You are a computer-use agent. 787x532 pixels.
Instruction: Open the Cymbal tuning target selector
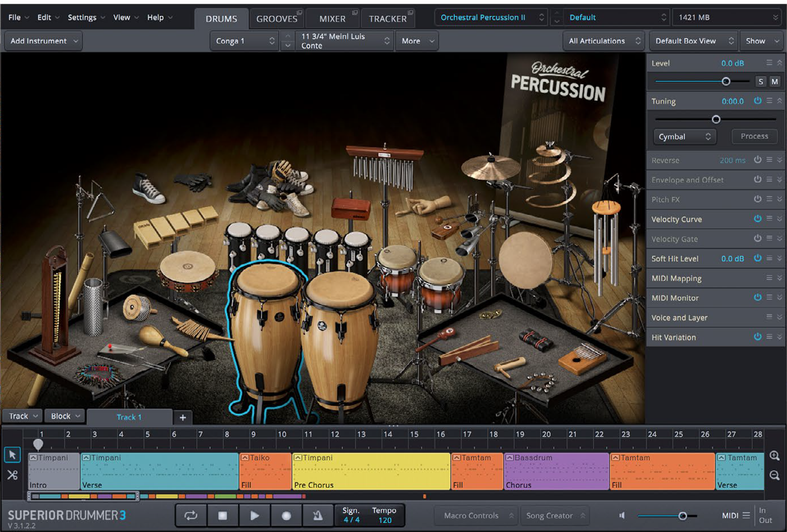pyautogui.click(x=685, y=136)
